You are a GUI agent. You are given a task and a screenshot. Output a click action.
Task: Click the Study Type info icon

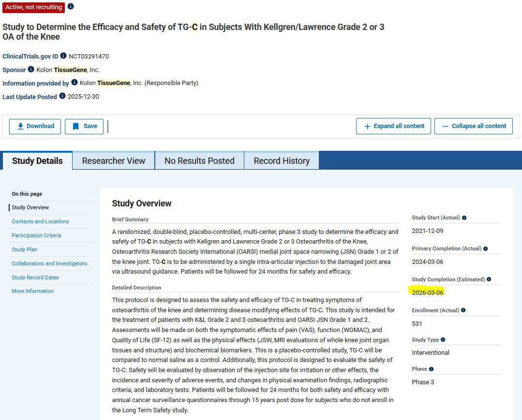click(x=443, y=340)
